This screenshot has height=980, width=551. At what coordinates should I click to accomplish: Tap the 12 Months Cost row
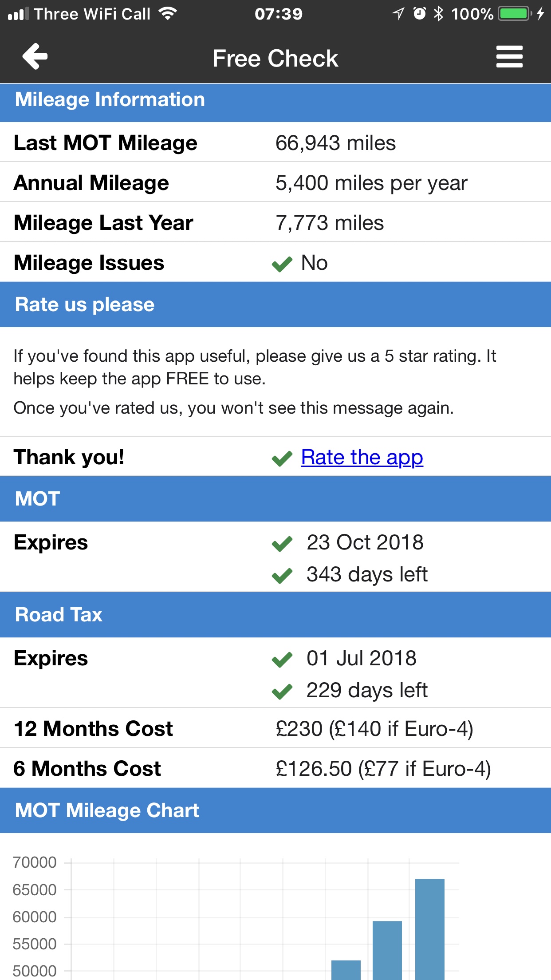[x=275, y=728]
